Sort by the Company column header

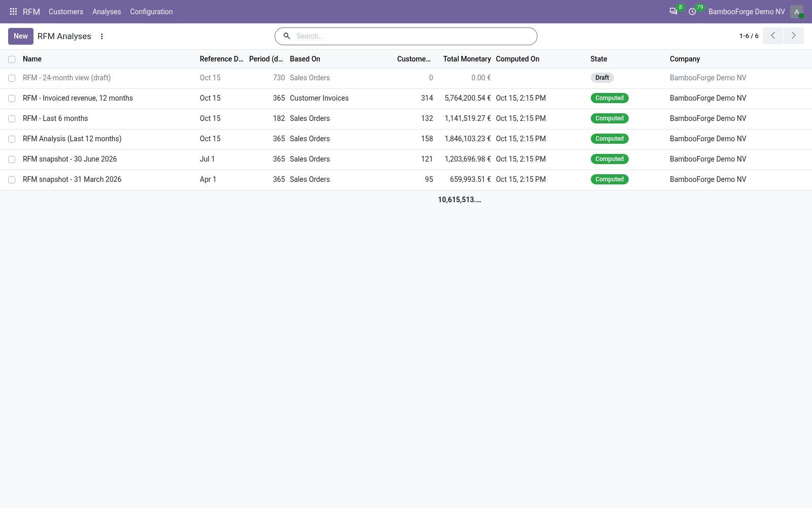point(685,59)
